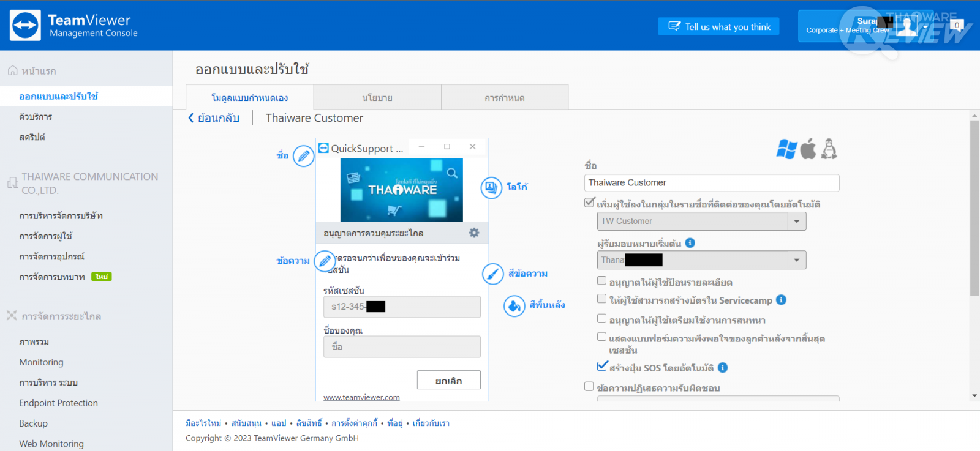The height and width of the screenshot is (451, 980).
Task: Open the แอป footer link
Action: [x=279, y=423]
